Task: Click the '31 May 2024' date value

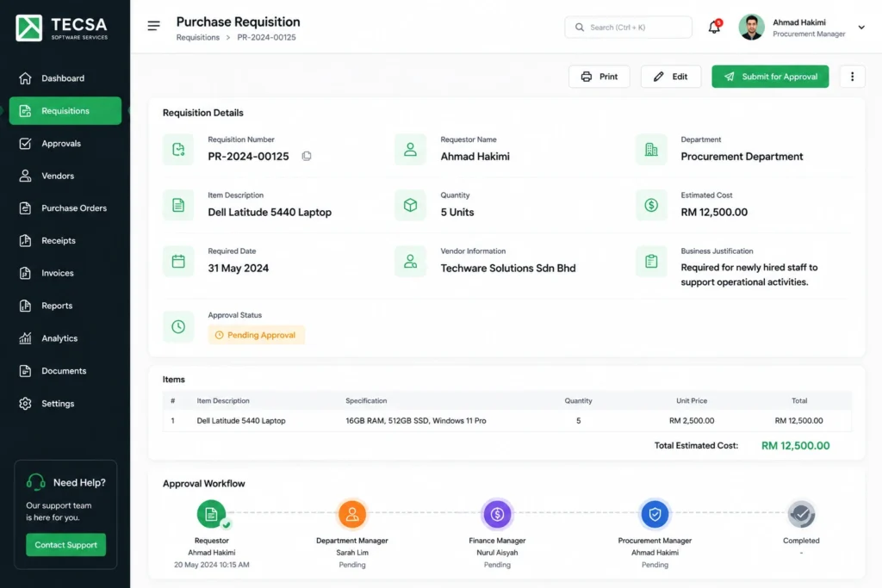Action: [239, 269]
